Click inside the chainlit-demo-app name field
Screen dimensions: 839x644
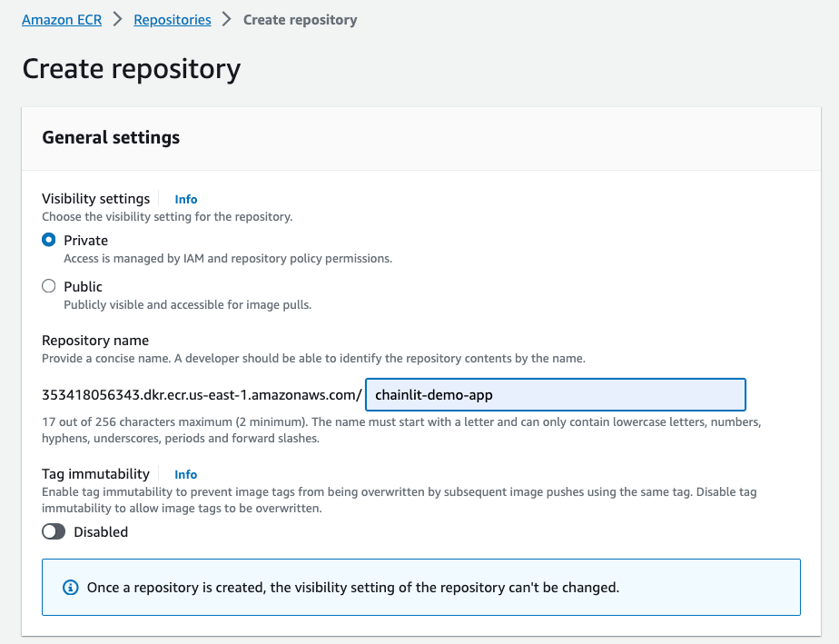(x=555, y=395)
